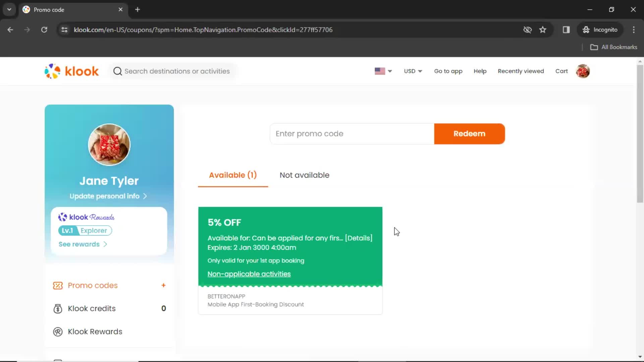
Task: Open the Help menu
Action: click(480, 71)
